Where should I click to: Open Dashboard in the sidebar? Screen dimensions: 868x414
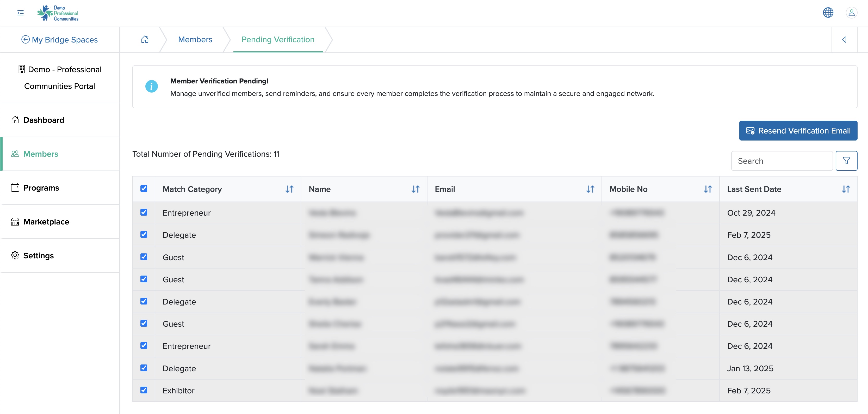60,120
